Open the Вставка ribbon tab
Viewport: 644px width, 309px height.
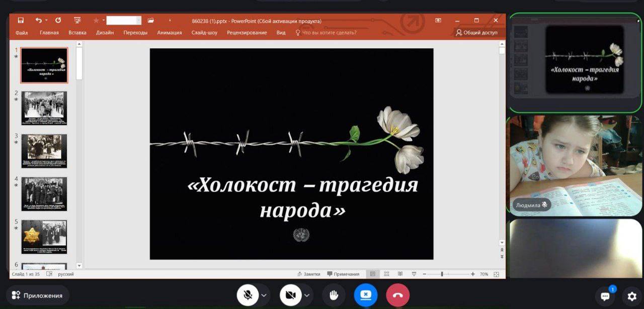click(x=77, y=33)
